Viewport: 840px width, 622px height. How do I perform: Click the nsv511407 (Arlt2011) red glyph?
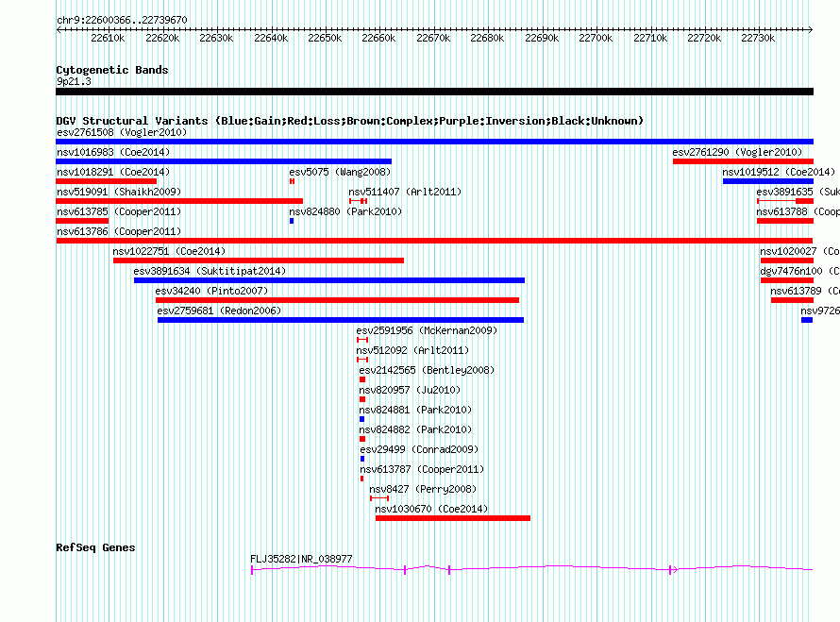(x=359, y=201)
